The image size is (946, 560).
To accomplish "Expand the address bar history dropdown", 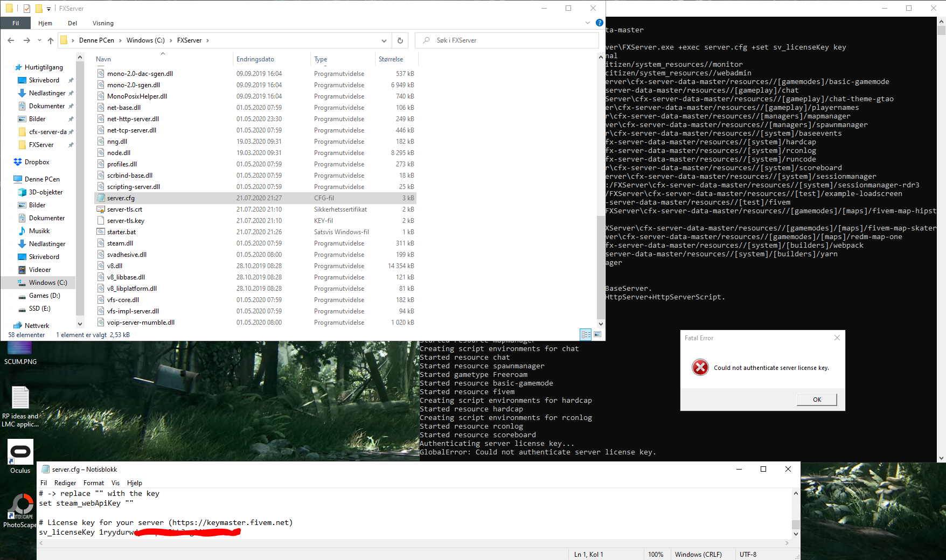I will point(384,40).
